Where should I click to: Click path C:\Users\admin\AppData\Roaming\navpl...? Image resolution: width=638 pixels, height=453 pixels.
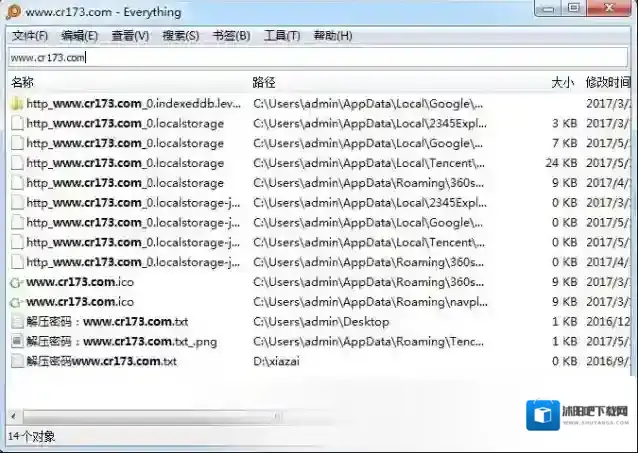click(370, 302)
